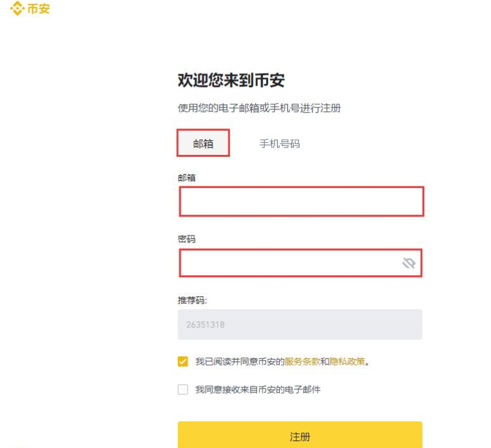Click the 币安 brand name beside the logo
The height and width of the screenshot is (448, 491).
(38, 9)
